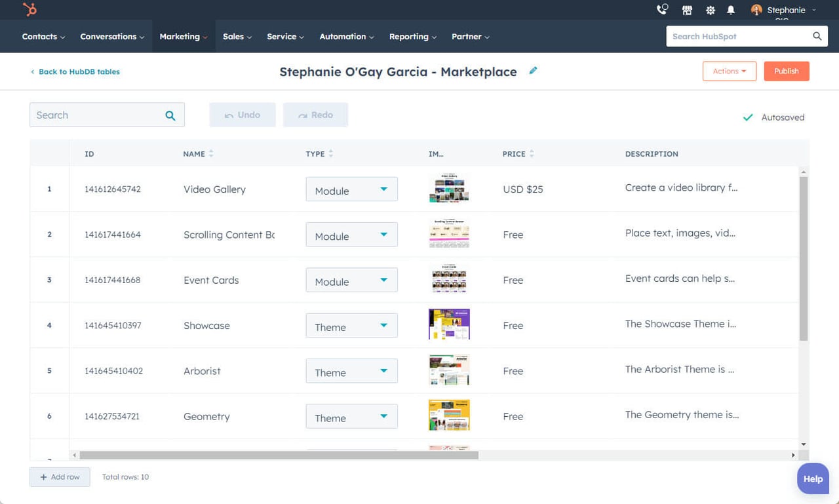Open the Conversations menu
The image size is (839, 504).
pyautogui.click(x=112, y=37)
